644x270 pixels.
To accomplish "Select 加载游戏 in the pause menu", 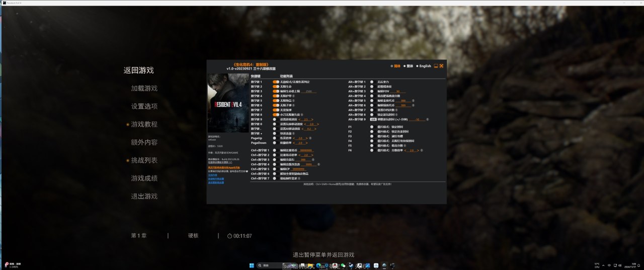I will point(144,88).
